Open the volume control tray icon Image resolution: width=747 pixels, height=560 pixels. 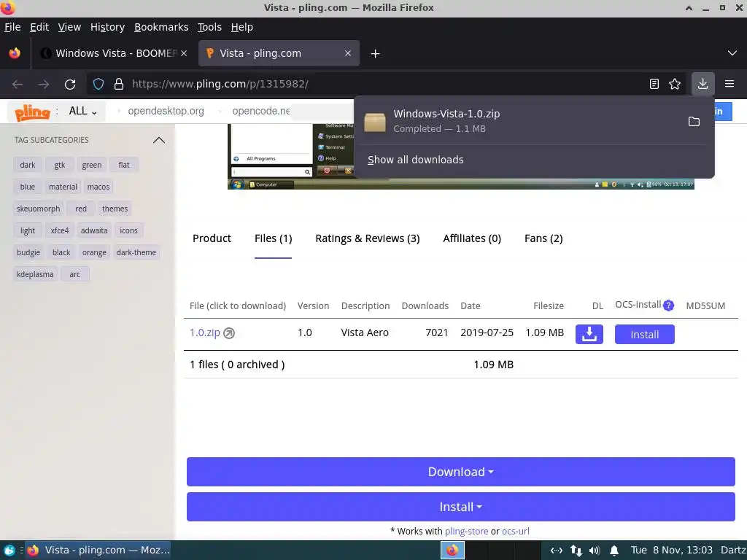594,551
